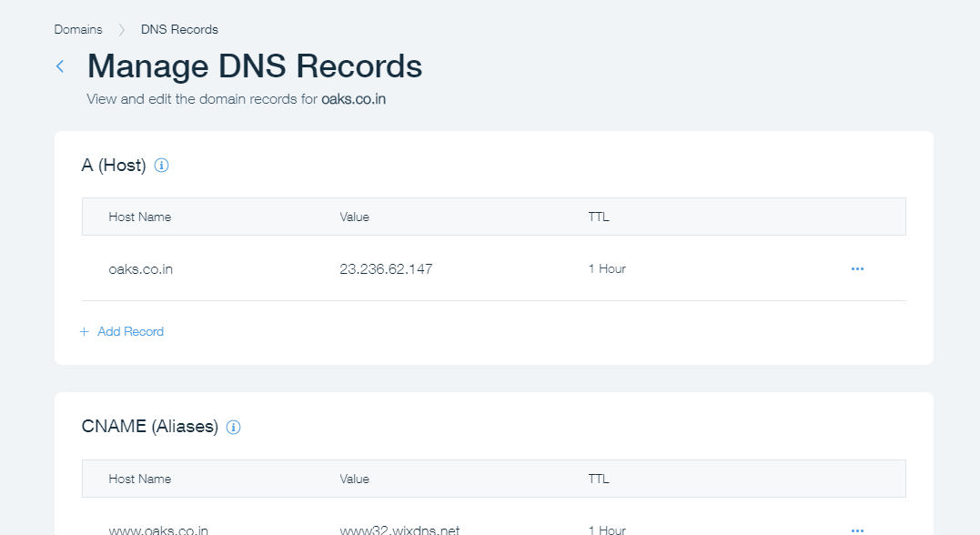Open info icon next to A (Host)
Screen dimensions: 980x535
pyautogui.click(x=161, y=166)
